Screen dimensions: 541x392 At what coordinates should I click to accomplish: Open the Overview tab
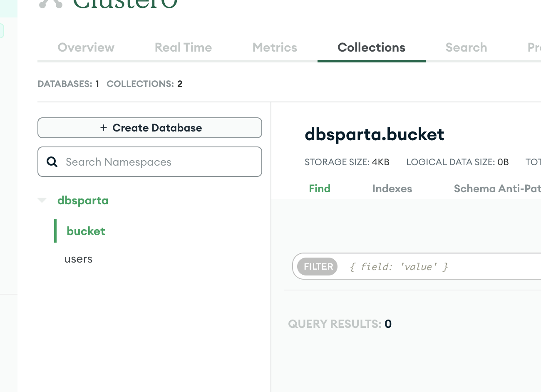click(86, 47)
